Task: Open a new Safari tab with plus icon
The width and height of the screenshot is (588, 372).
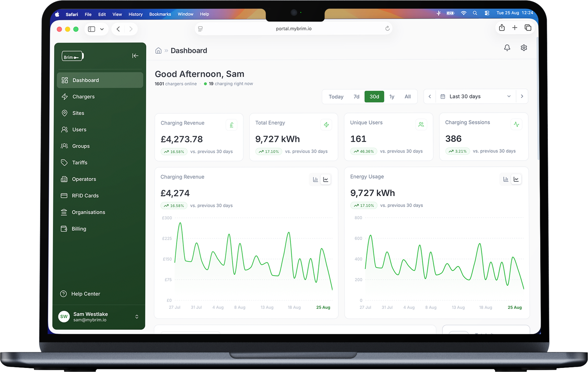Action: 515,28
